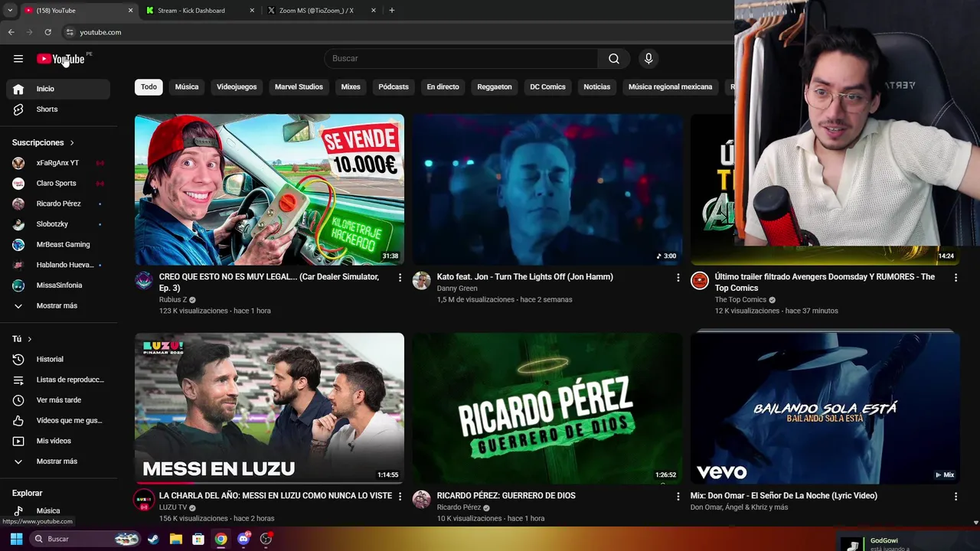Select Música regional mexicana chip

(670, 87)
